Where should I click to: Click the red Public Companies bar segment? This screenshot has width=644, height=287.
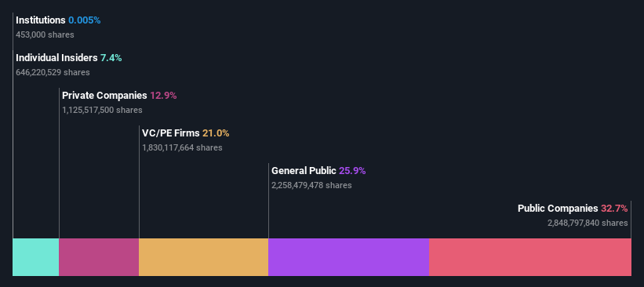(530, 257)
